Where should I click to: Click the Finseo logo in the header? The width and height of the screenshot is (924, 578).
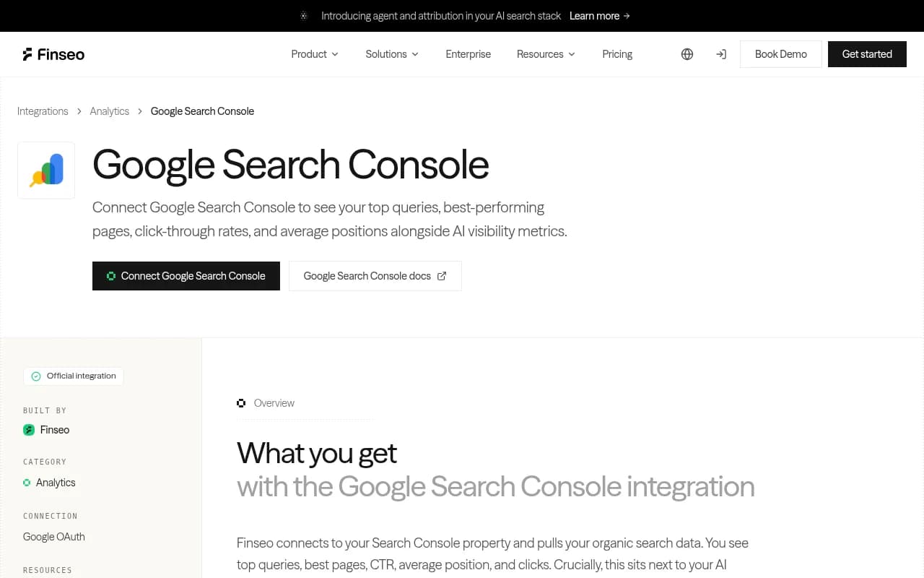tap(53, 54)
